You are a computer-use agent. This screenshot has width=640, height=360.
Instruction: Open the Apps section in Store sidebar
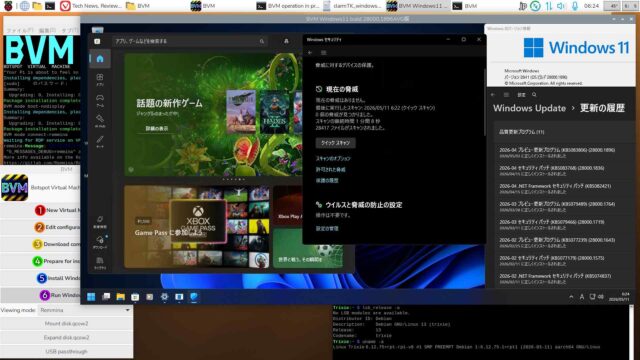point(100,79)
